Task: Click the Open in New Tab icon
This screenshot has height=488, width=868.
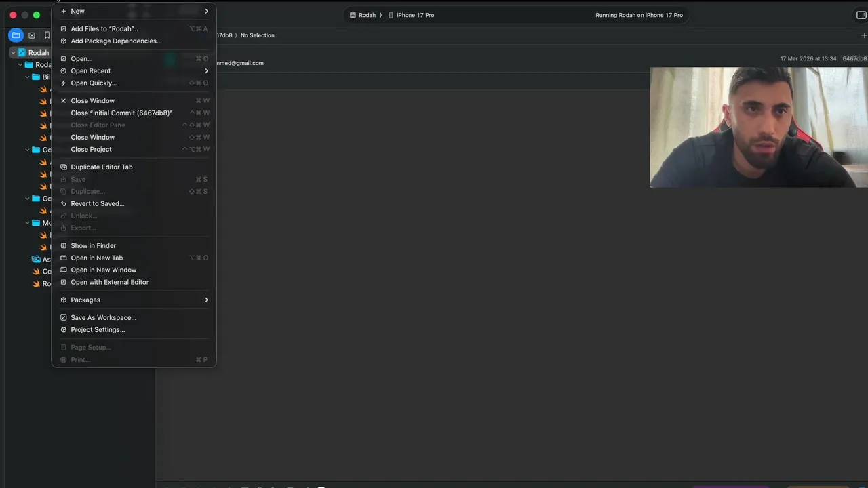Action: (64, 258)
